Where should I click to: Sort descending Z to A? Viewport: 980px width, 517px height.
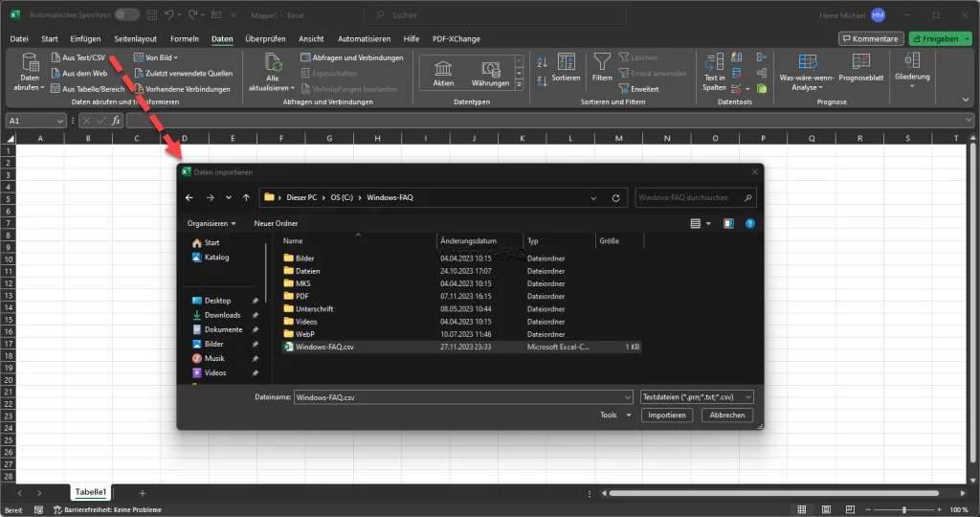[x=542, y=81]
